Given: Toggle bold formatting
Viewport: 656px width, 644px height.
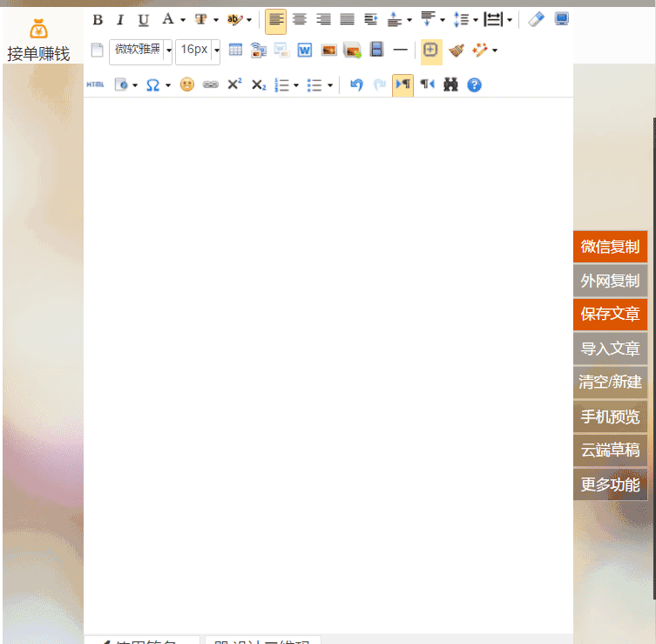Looking at the screenshot, I should (x=98, y=20).
